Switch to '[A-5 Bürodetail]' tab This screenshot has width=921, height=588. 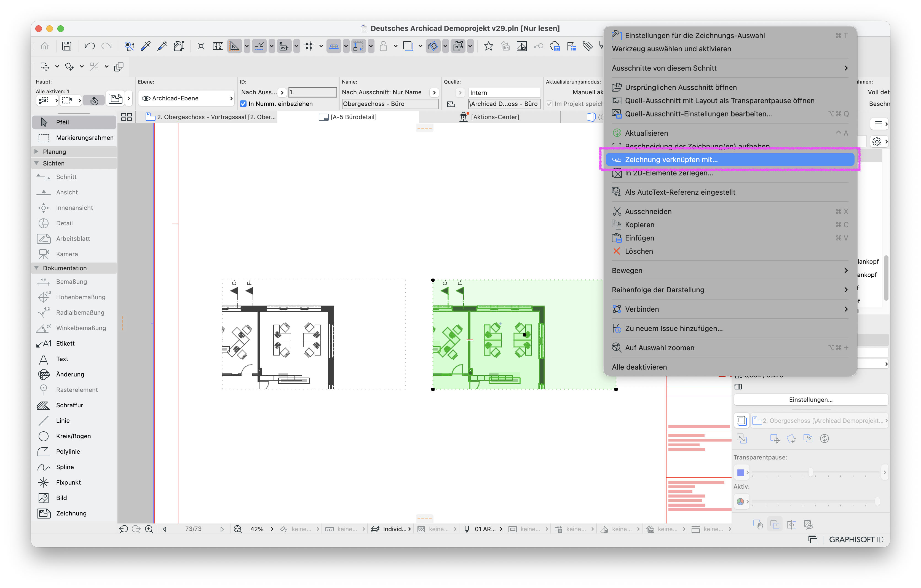(x=348, y=117)
